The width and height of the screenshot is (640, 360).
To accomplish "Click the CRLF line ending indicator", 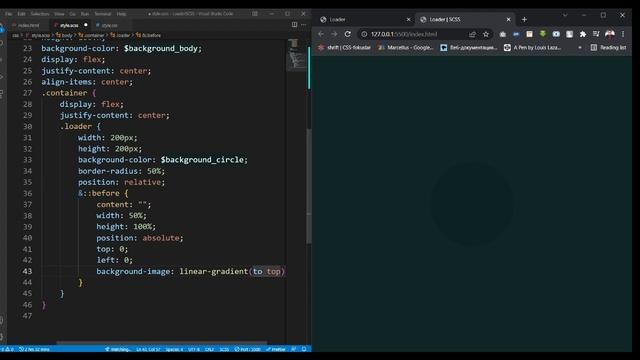I will coord(209,349).
